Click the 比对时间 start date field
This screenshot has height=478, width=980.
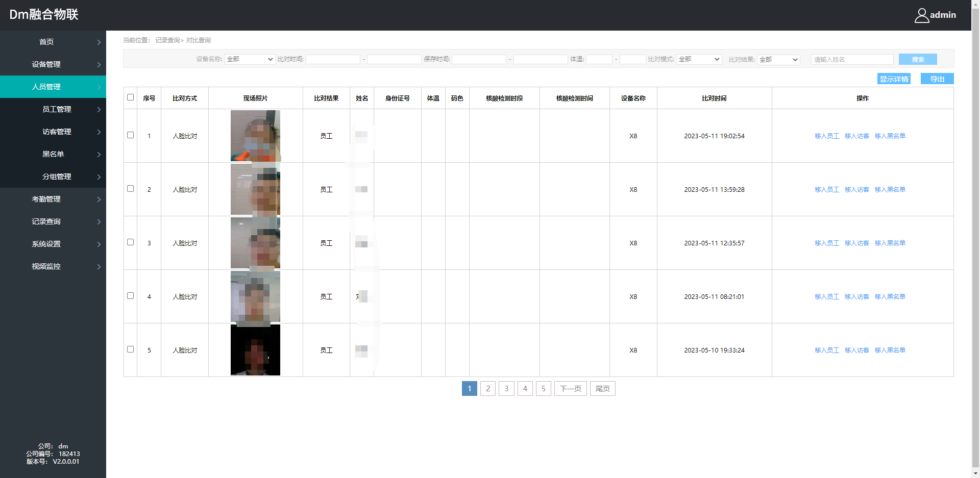333,59
